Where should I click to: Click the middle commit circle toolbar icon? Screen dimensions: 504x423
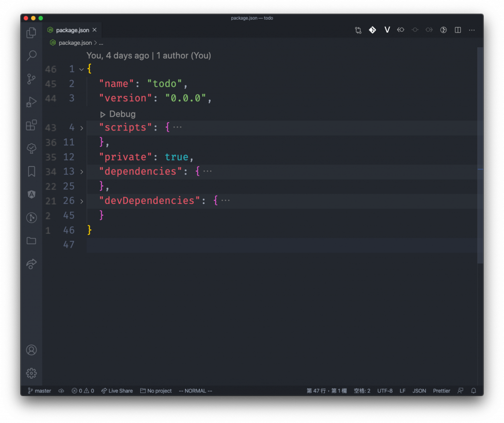[415, 30]
